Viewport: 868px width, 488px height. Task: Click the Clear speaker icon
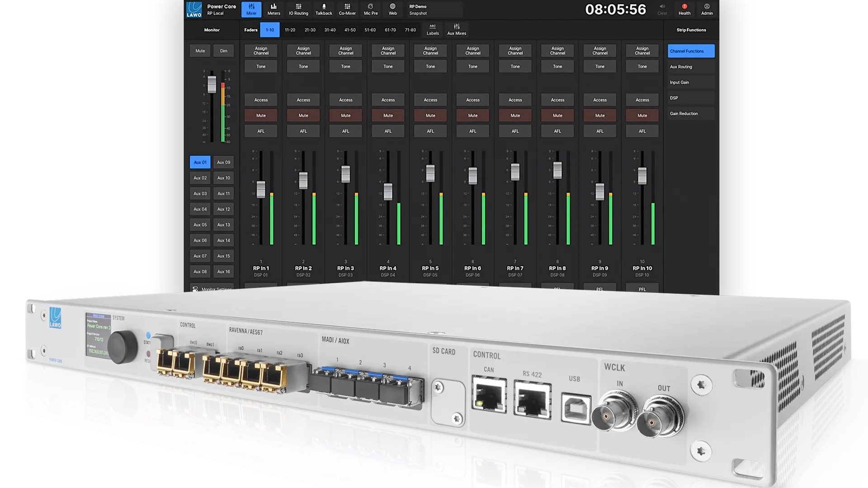pyautogui.click(x=662, y=9)
